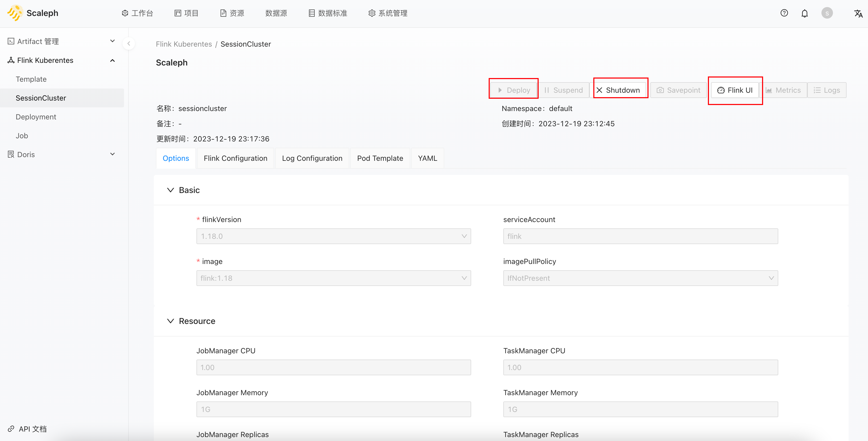
Task: Switch to Flink Configuration tab
Action: tap(235, 158)
